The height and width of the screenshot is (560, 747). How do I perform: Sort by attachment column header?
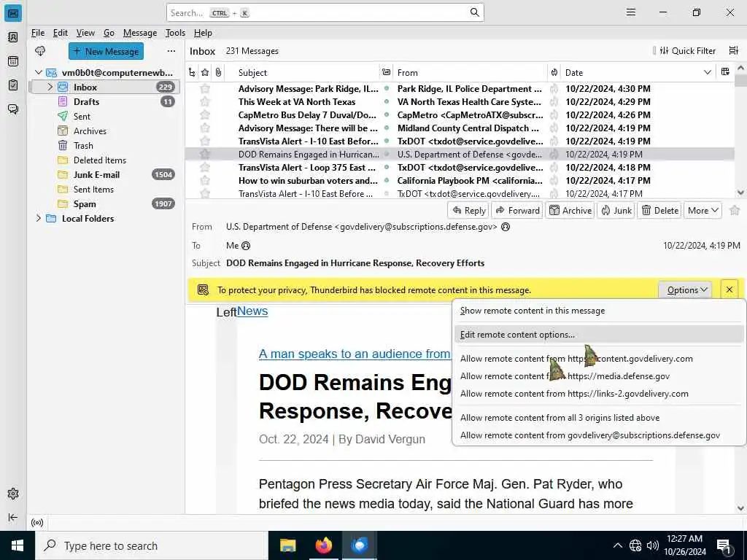[x=218, y=72]
